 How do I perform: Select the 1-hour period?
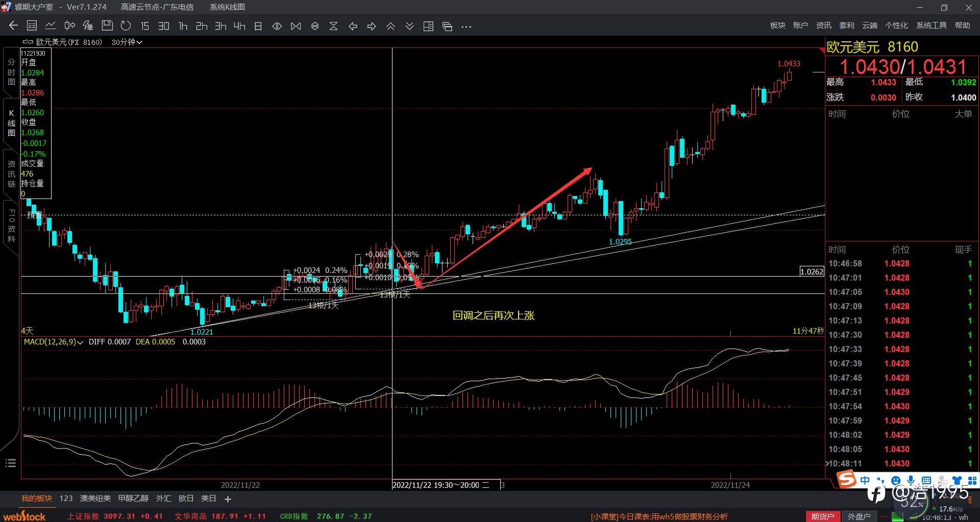point(183,26)
